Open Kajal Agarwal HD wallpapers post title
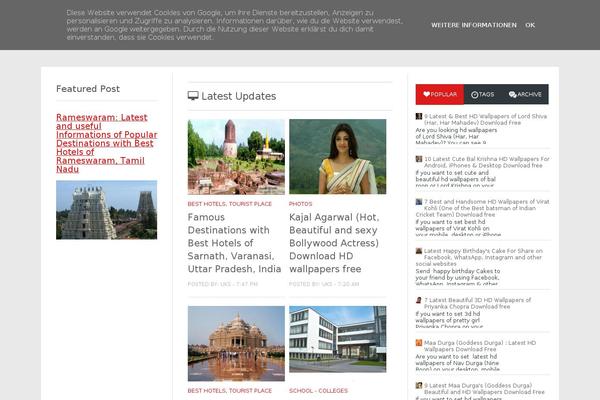 (x=334, y=243)
